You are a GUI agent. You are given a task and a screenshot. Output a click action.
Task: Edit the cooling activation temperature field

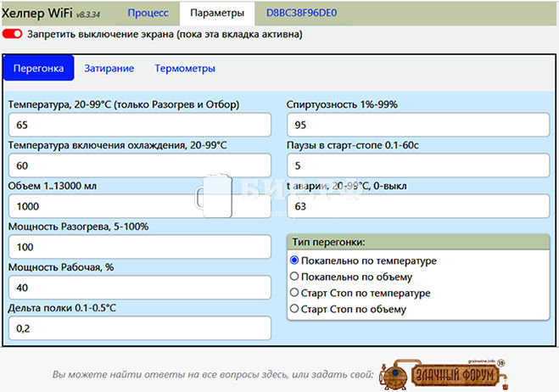[140, 165]
